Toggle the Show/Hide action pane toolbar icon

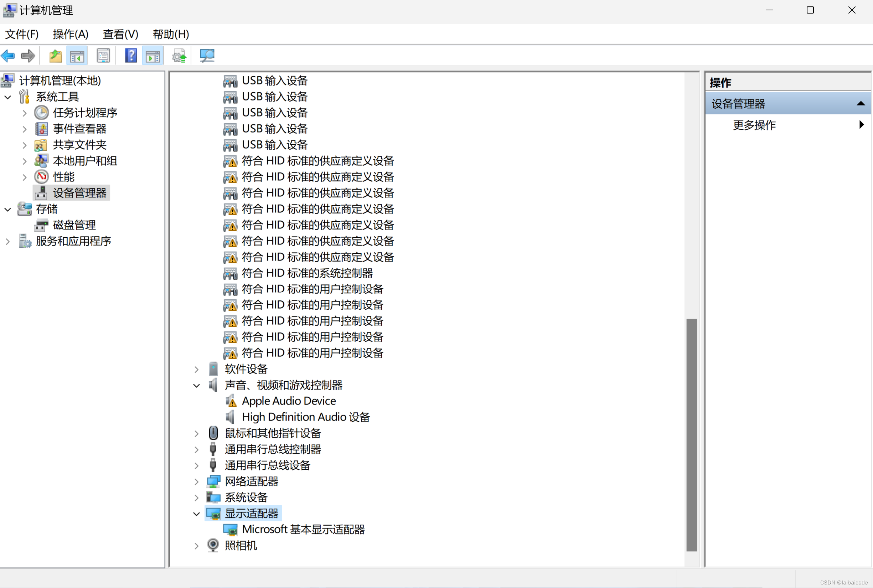coord(153,56)
